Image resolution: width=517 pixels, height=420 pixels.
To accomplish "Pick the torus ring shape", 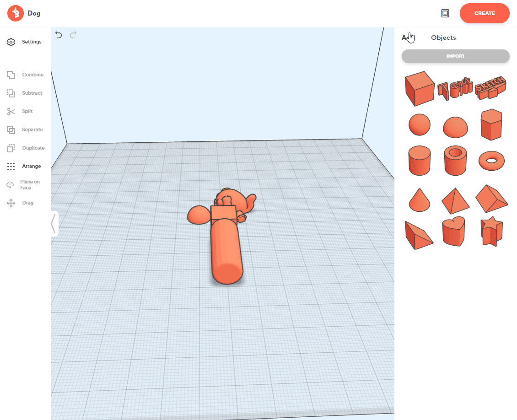I will click(492, 161).
